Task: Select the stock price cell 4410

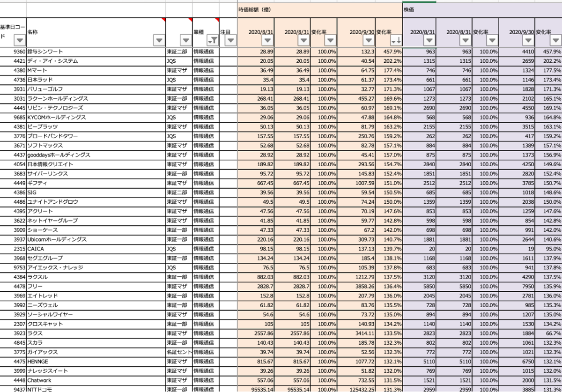Action: [x=517, y=52]
